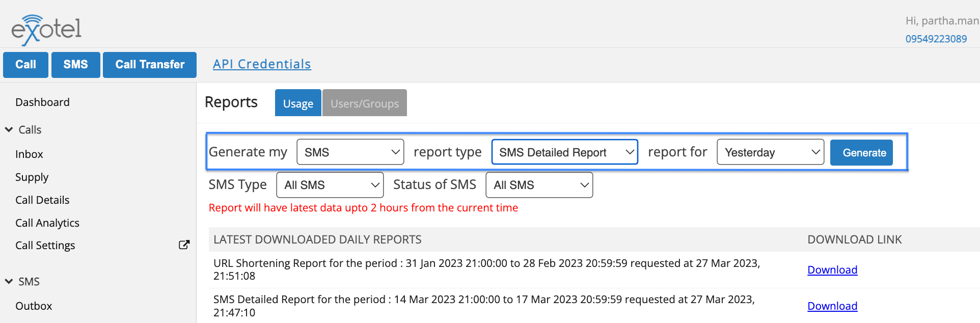Image resolution: width=980 pixels, height=323 pixels.
Task: Click the Call button in top bar
Action: coord(25,65)
